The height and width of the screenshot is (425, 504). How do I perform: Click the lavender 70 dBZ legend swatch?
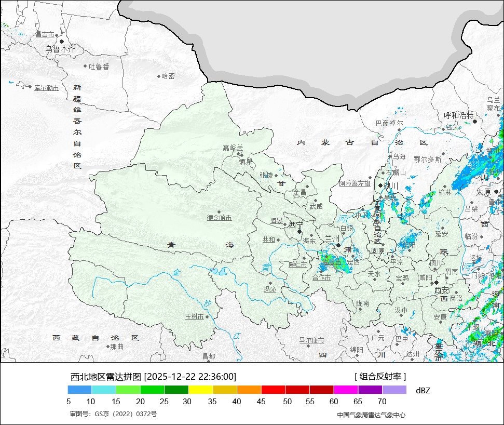[394, 390]
